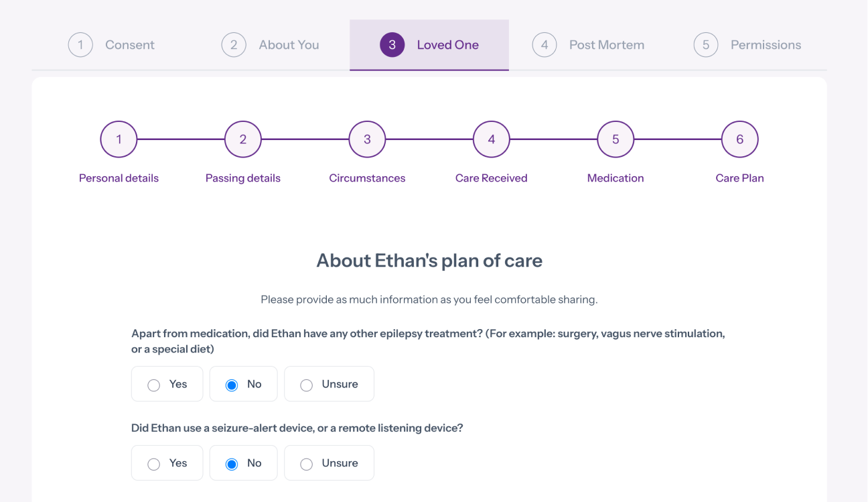Go to step 2 Passing details

click(242, 139)
